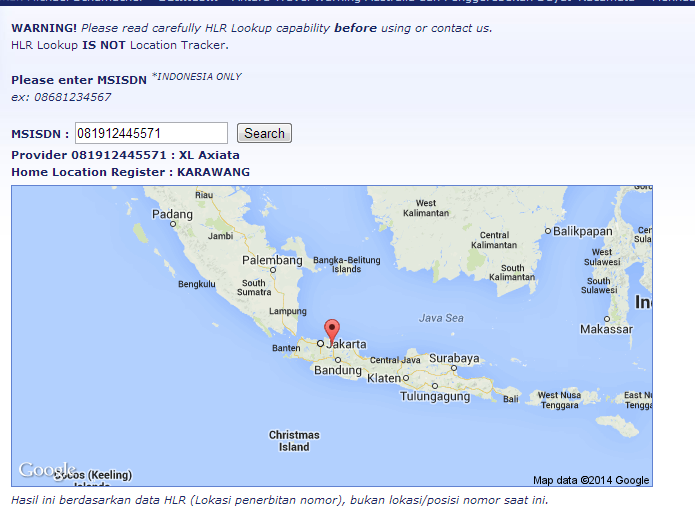Screen dimensions: 695x510
Task: Click the West Sulawesi label
Action: pos(602,257)
